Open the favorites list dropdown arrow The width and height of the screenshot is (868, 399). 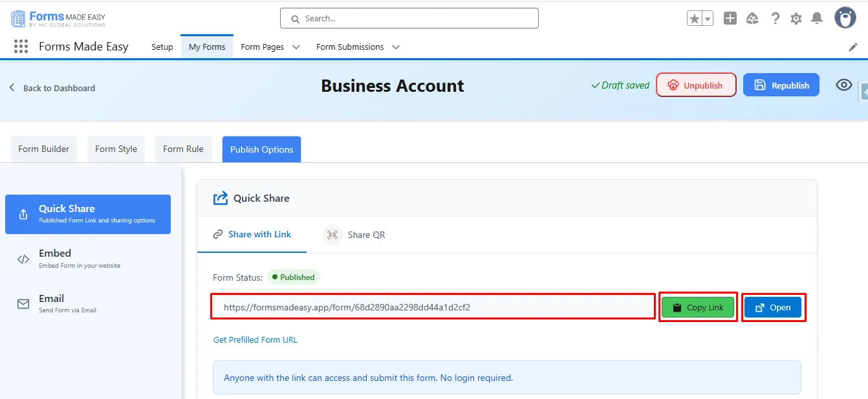708,19
